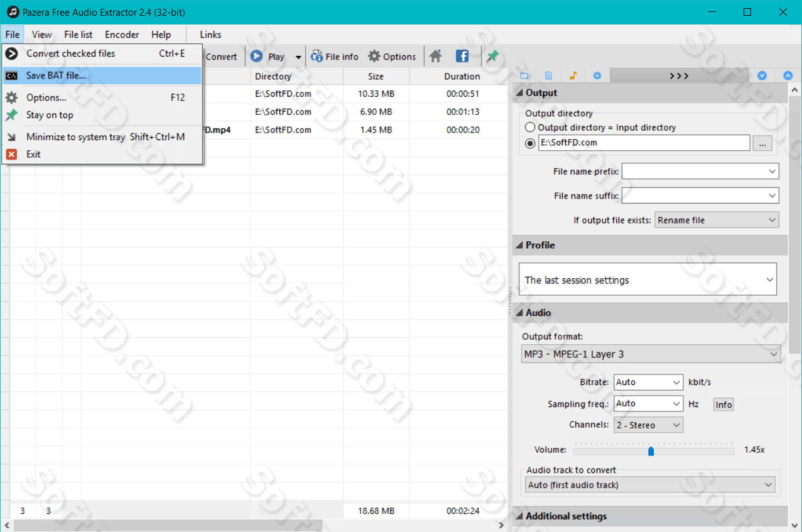Screen dimensions: 802x532
Task: Sort by the Directory column header
Action: [x=297, y=77]
